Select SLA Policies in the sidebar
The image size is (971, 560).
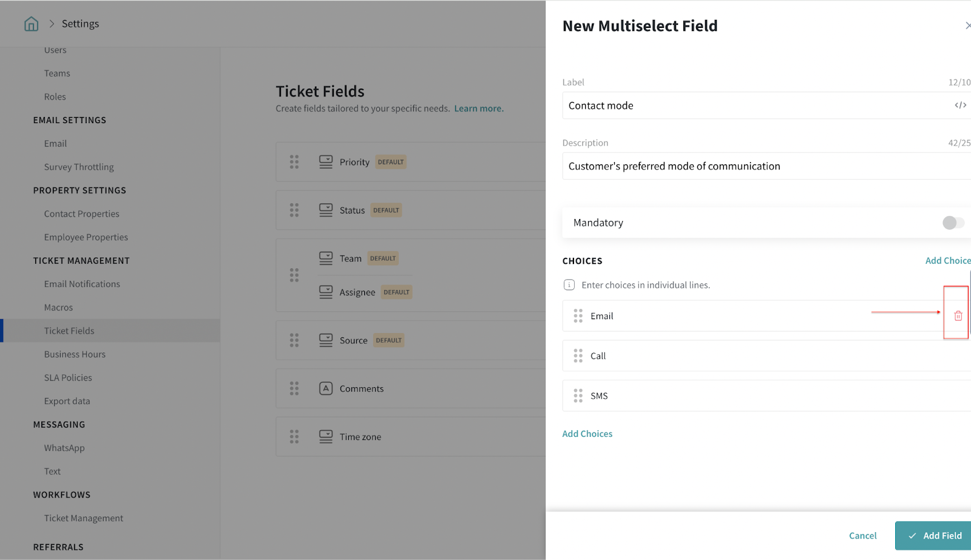68,377
